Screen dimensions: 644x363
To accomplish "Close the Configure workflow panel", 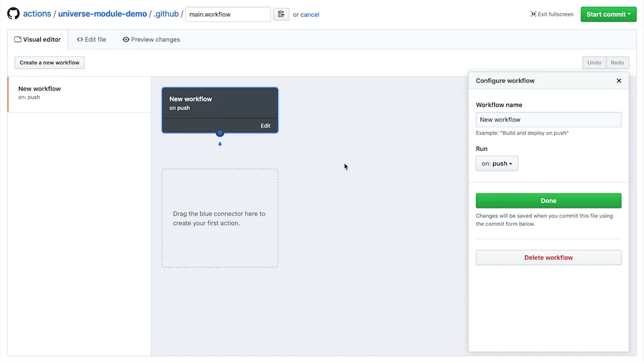I will [x=618, y=81].
